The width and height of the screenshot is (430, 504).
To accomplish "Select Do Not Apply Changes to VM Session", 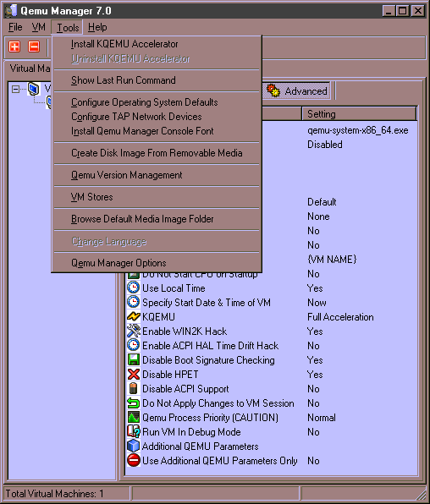I will (272, 403).
